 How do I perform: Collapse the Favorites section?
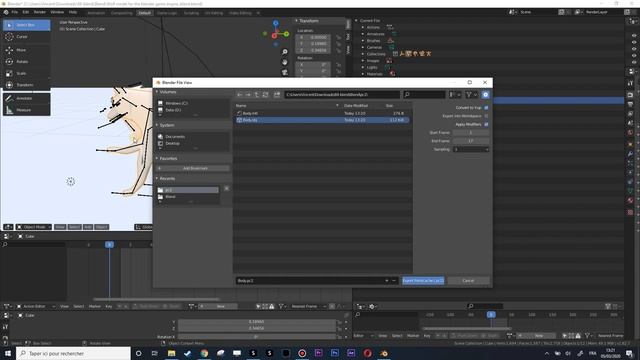point(157,158)
